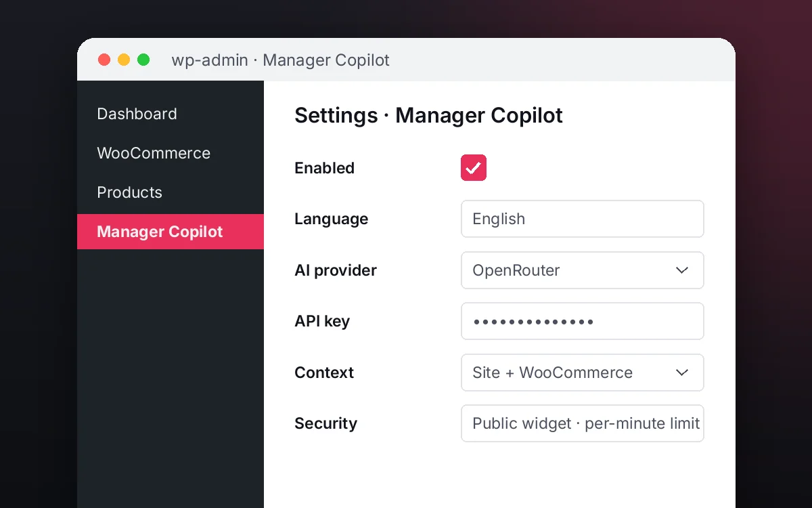Viewport: 812px width, 508px height.
Task: Click the yellow minimize window button
Action: pos(124,60)
